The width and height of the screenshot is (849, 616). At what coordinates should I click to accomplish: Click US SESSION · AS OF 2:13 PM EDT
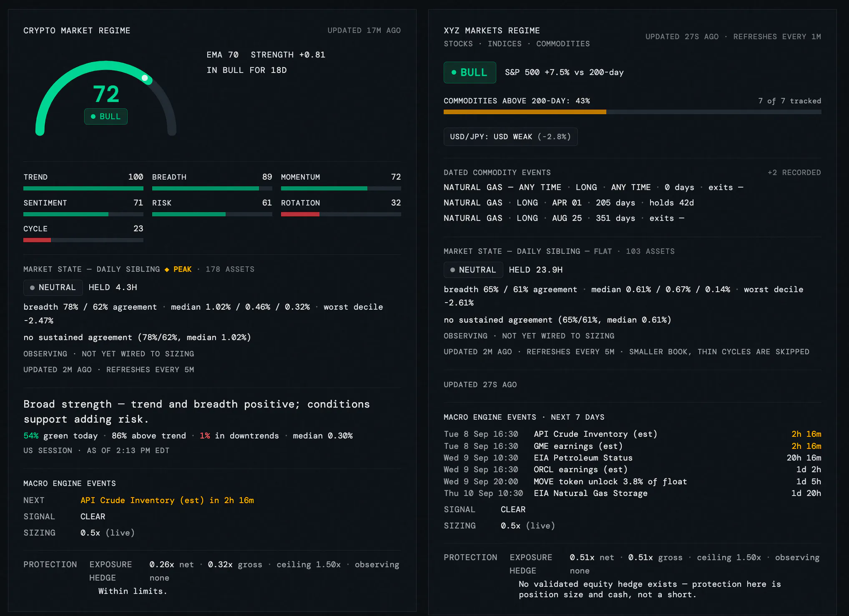click(x=96, y=451)
